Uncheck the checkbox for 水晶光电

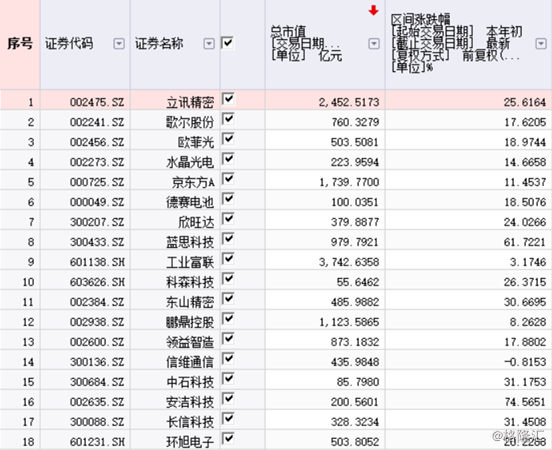pos(228,159)
